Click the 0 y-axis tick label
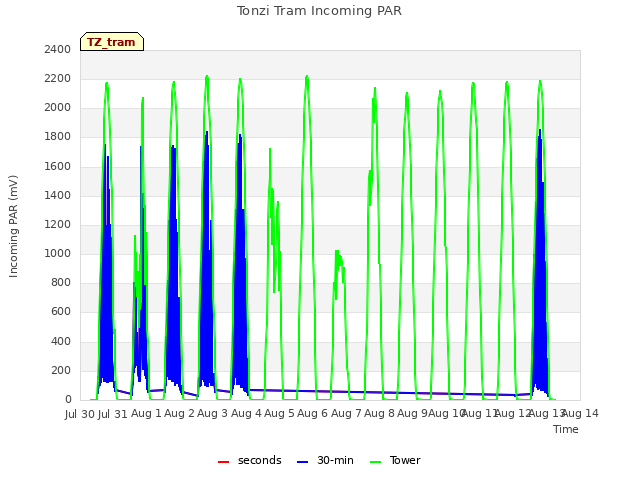Viewport: 640px width, 480px height. pos(68,400)
